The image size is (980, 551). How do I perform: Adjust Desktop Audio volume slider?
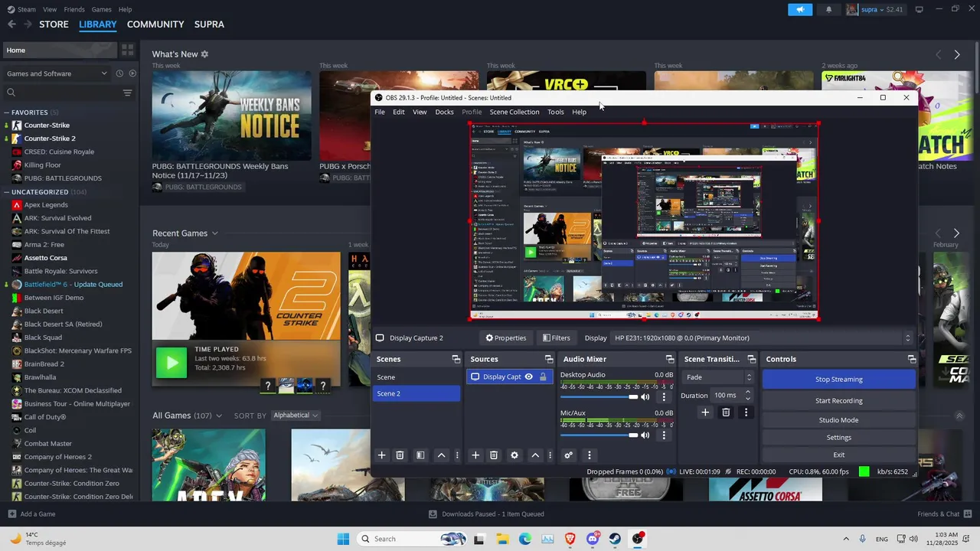coord(599,397)
